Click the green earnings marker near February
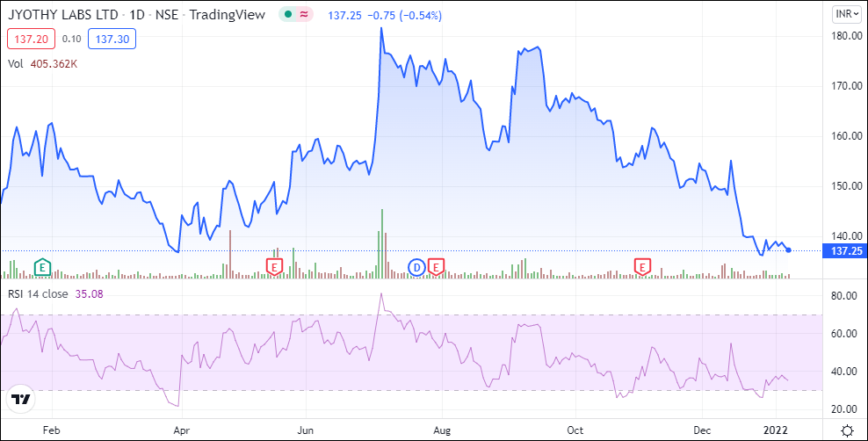 tap(43, 267)
